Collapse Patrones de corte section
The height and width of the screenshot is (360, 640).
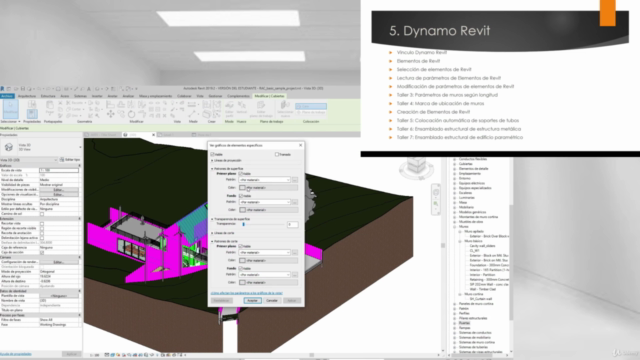coord(212,241)
